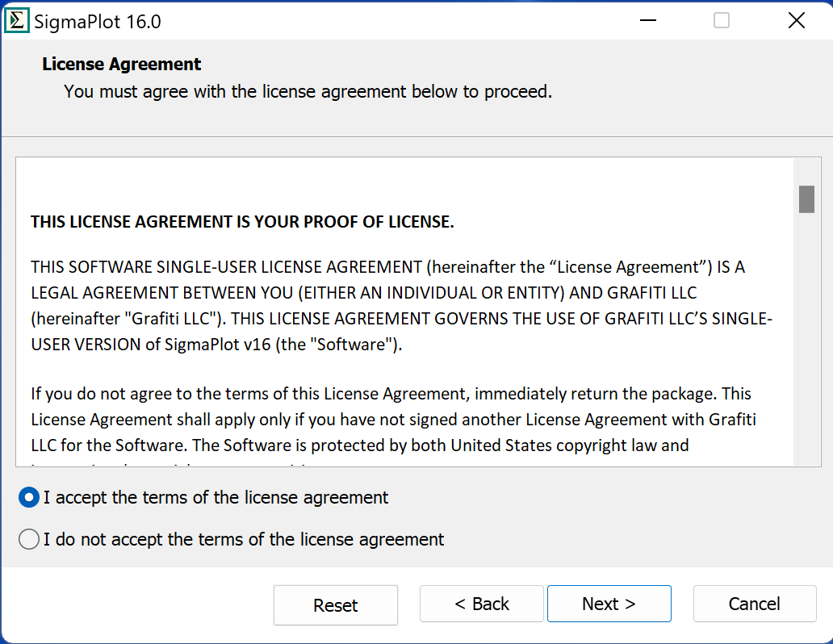Click the 'SigmaPlot 16.0' window title
Viewport: 833px width, 644px height.
tap(97, 22)
